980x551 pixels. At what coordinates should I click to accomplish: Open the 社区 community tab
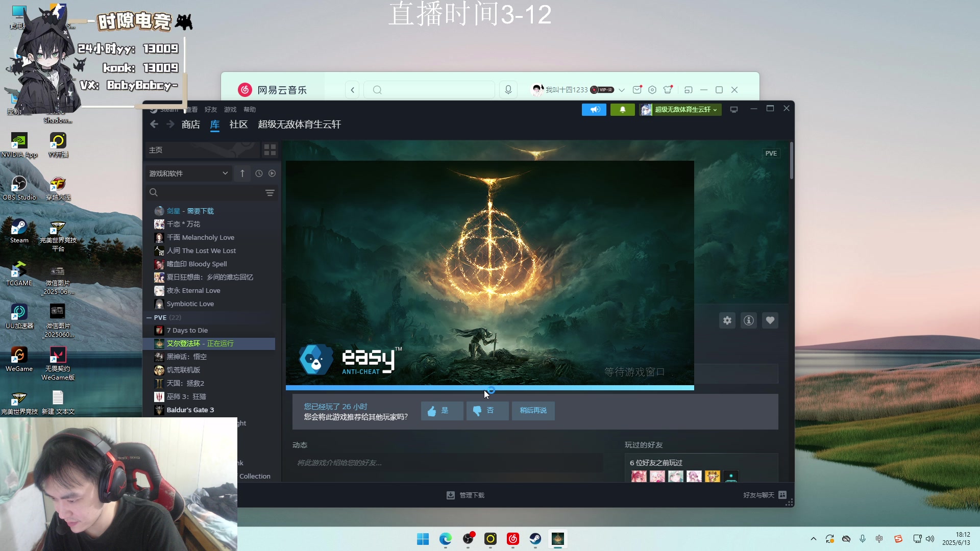coord(238,124)
